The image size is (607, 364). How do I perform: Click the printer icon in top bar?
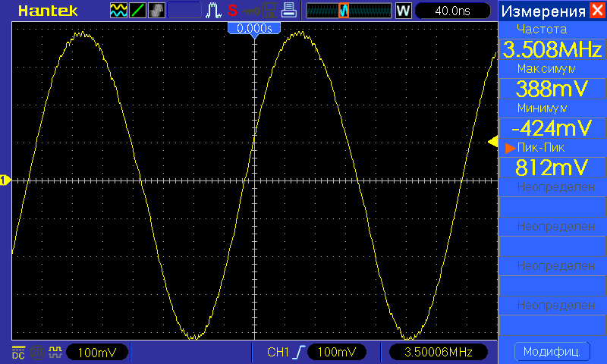click(288, 11)
